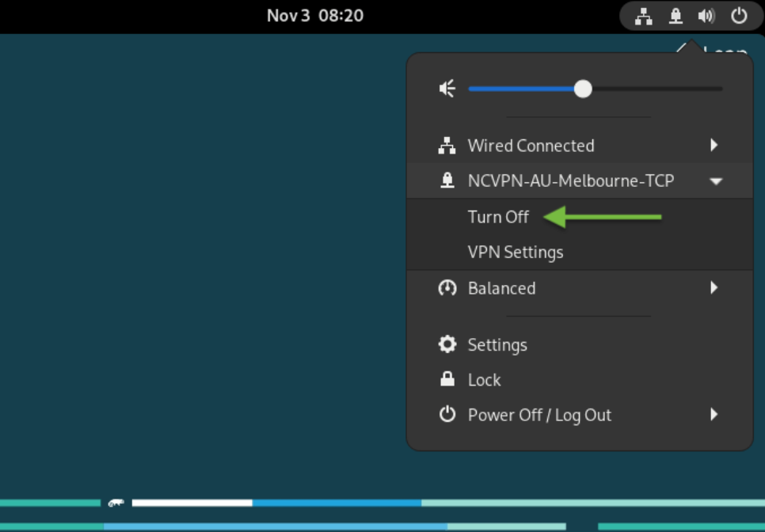Select the Wired Connected menu entry
The image size is (765, 532).
580,146
